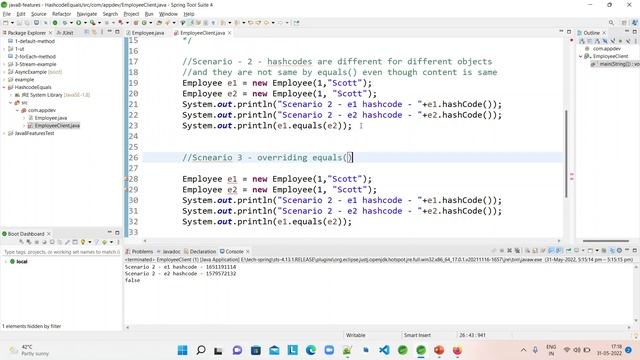Minimize the Boot Dashboard panel
Viewport: 640px width, 360px height.
(x=109, y=232)
